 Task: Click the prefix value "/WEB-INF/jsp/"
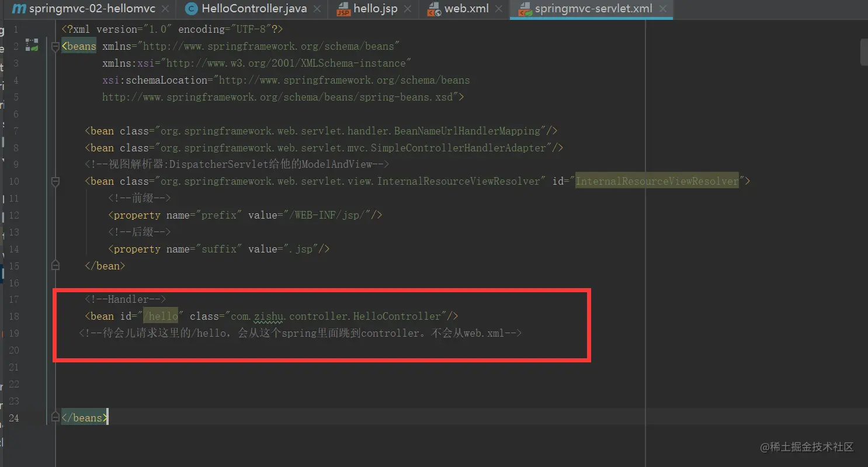[x=327, y=215]
